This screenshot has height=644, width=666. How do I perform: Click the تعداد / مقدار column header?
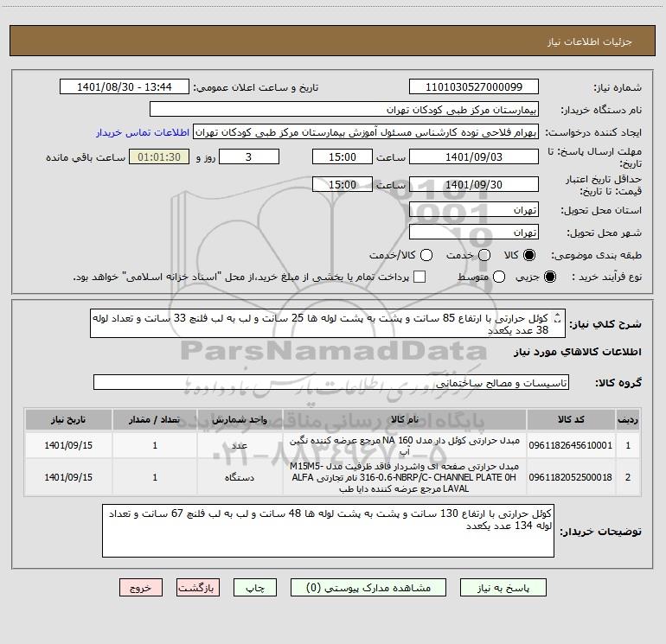tap(155, 419)
